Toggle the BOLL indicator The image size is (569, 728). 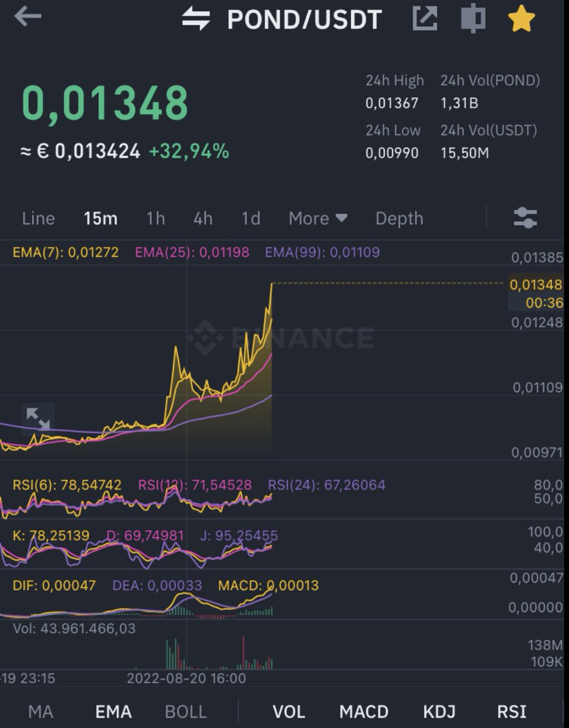[186, 712]
